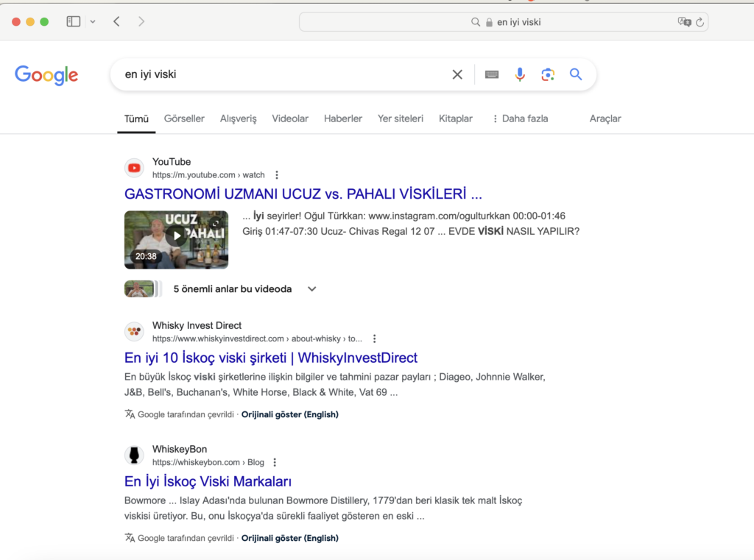Click translate icon under WhiskeyBon result
Screen dimensions: 754x560
(x=130, y=537)
